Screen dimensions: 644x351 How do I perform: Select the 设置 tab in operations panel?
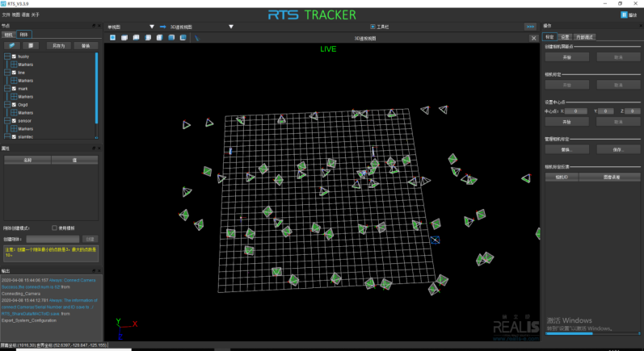coord(565,37)
